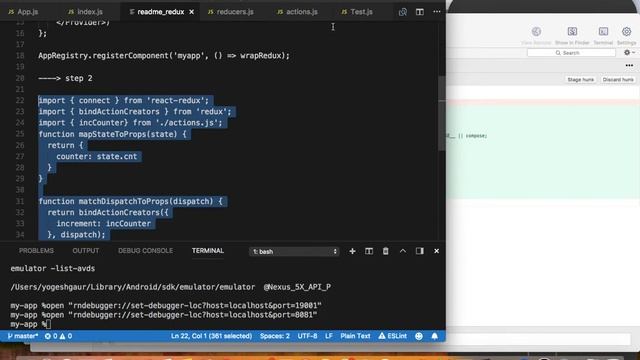
Task: Open the bash terminal selector dropdown
Action: click(x=294, y=251)
